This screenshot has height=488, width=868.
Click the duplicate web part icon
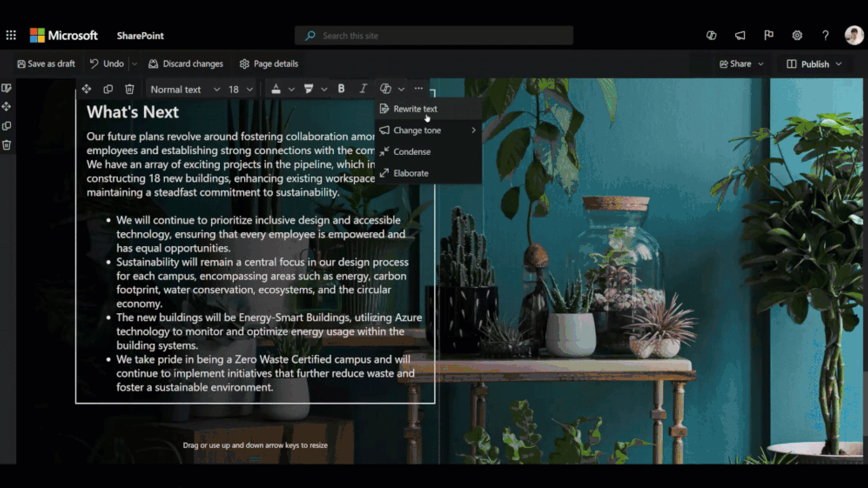[x=108, y=89]
